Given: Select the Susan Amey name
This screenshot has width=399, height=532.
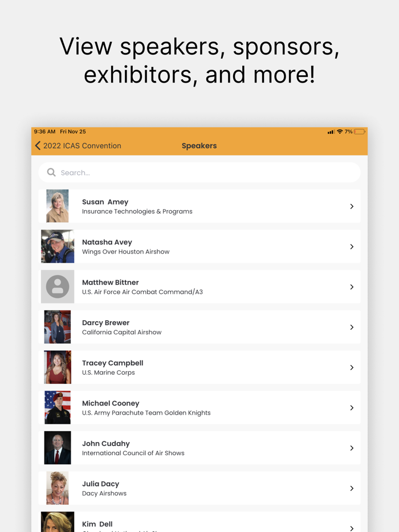Looking at the screenshot, I should (x=105, y=202).
